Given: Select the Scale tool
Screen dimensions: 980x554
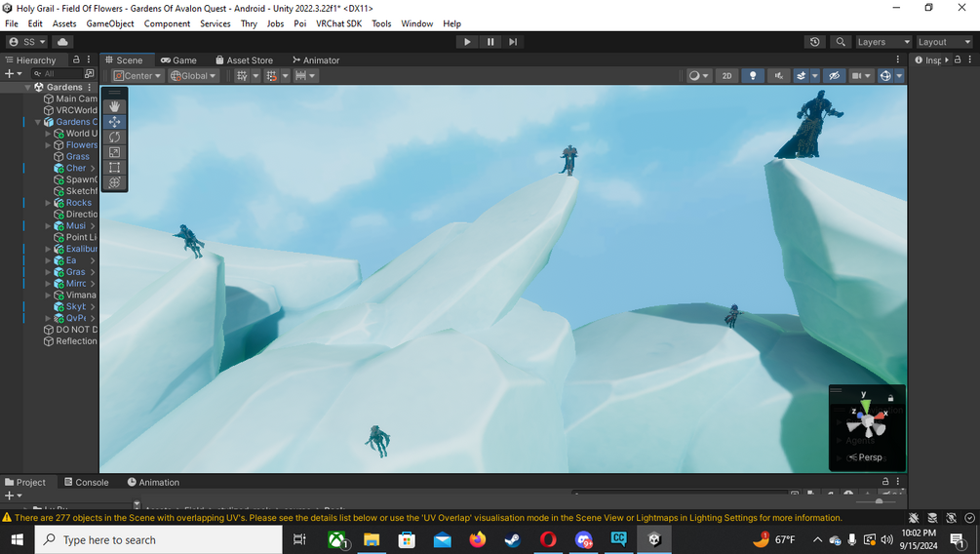Looking at the screenshot, I should click(x=114, y=152).
